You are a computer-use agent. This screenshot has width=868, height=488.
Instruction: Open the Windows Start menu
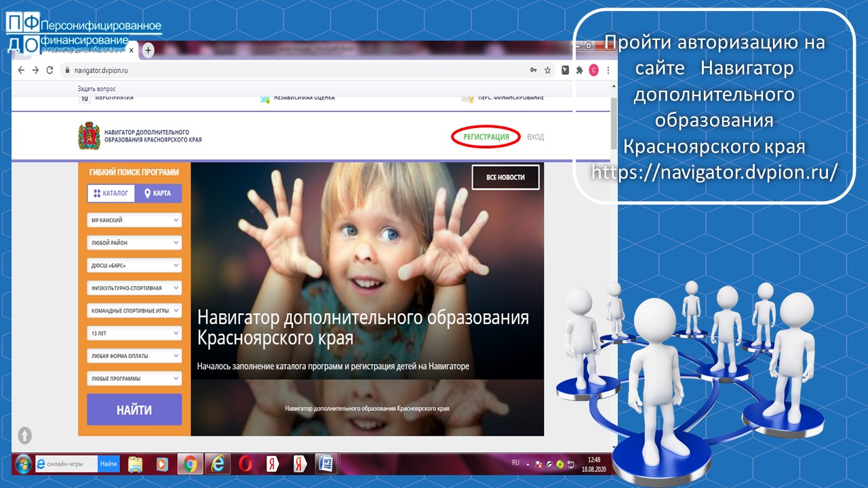point(22,464)
